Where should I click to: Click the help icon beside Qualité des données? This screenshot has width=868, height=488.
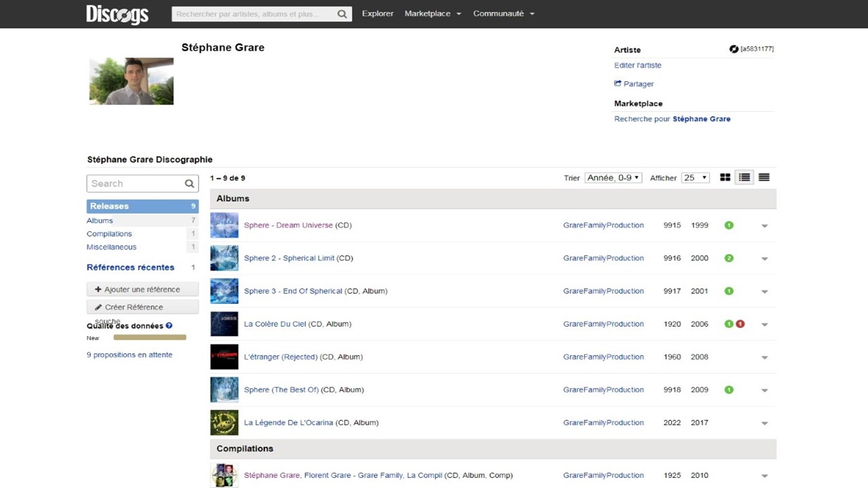(169, 325)
